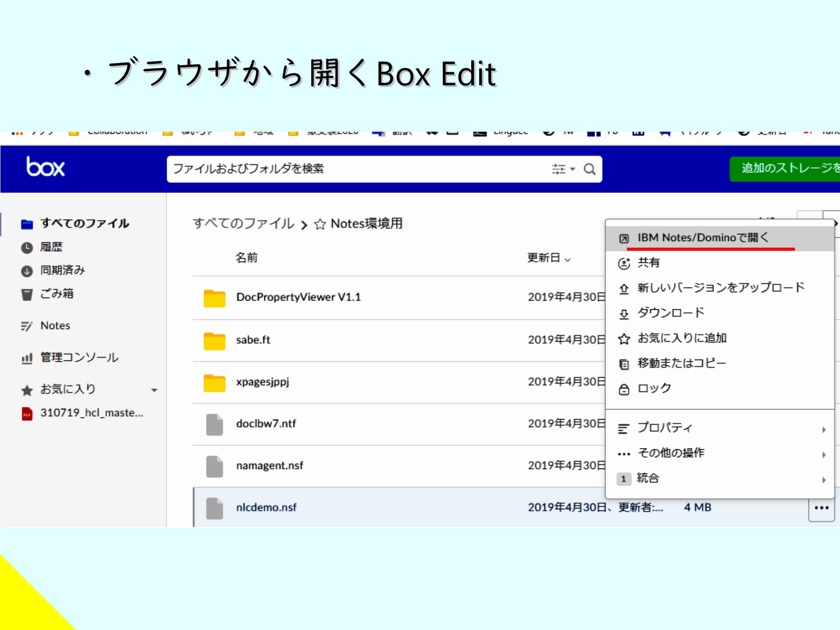Open nlcdemo.nsf file
Image resolution: width=840 pixels, height=630 pixels.
(266, 507)
